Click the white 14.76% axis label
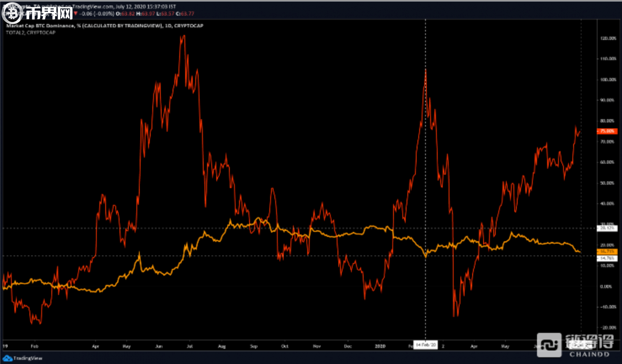This screenshot has width=622, height=364. [607, 258]
